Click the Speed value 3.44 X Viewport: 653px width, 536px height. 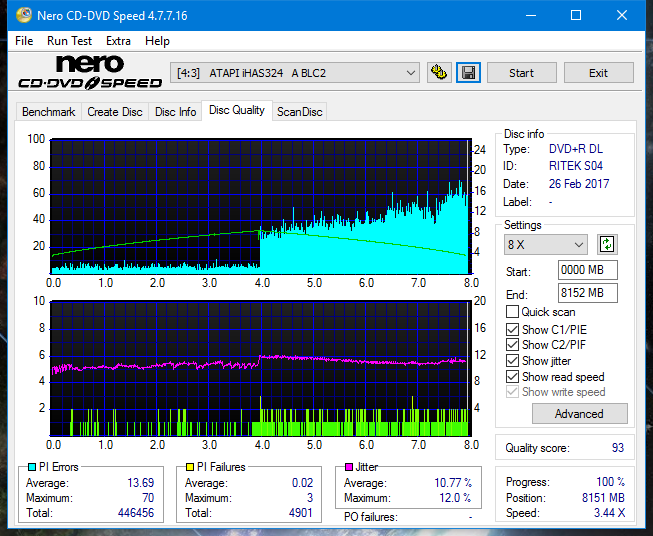(609, 513)
